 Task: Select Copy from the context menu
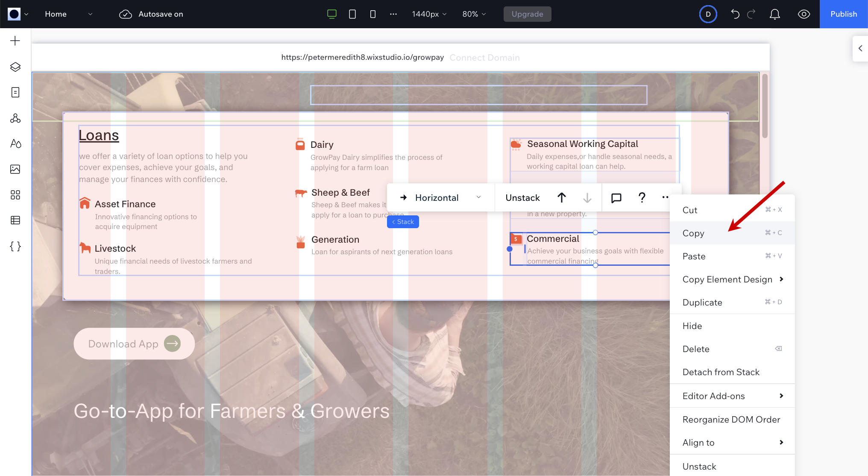[x=693, y=233]
